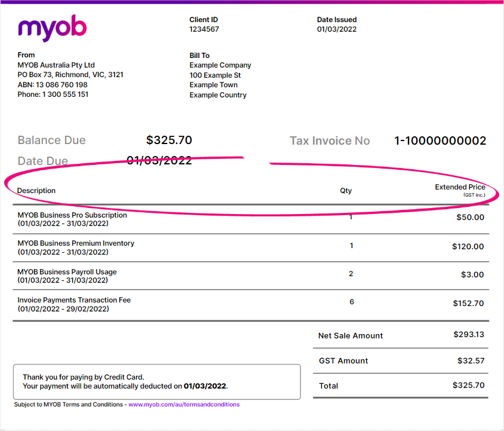This screenshot has height=431, width=504.
Task: Click the credit card payment notice box
Action: coord(156,381)
